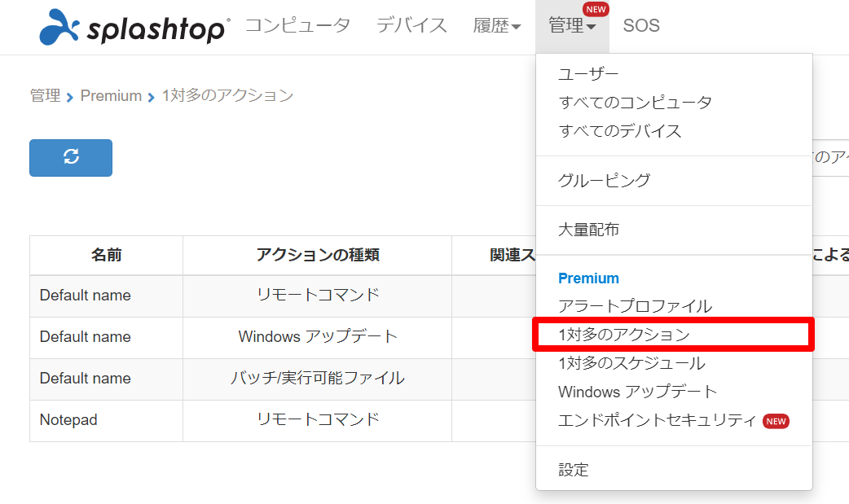Open 設定 from the 管理 menu
This screenshot has width=849, height=504.
tap(574, 469)
